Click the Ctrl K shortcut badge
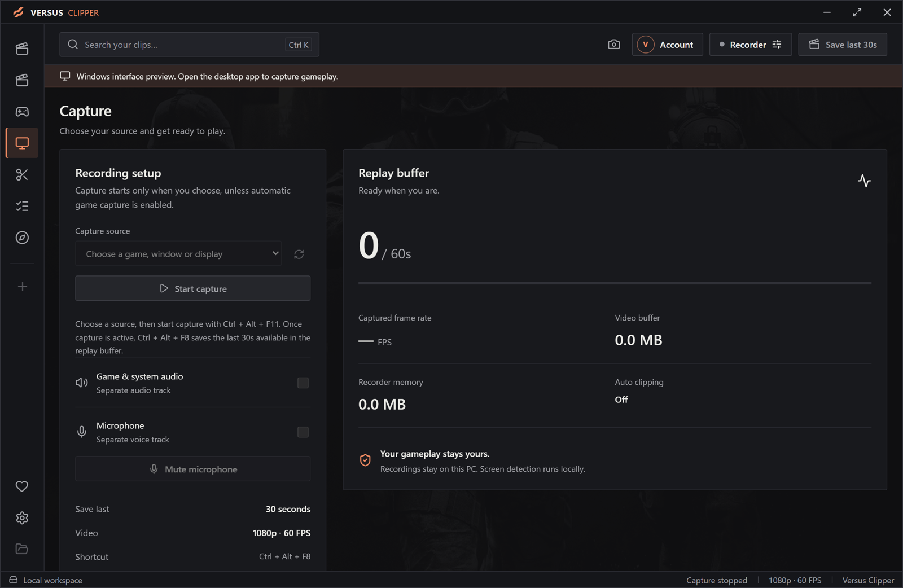Viewport: 903px width, 588px height. [299, 45]
